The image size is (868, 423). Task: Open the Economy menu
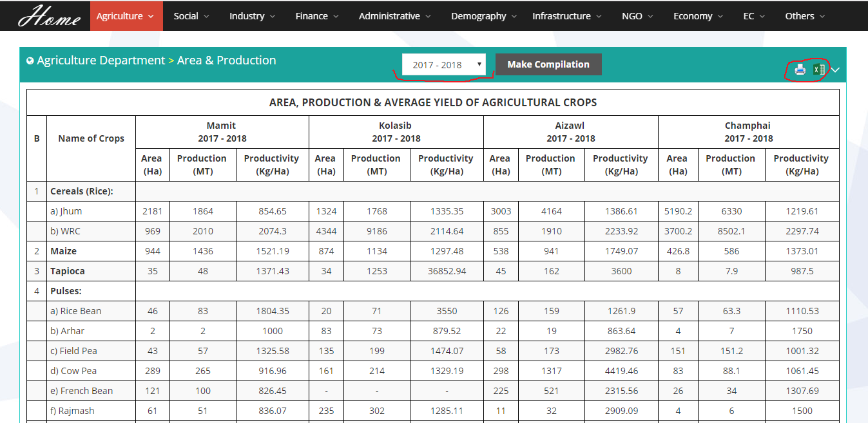coord(698,16)
